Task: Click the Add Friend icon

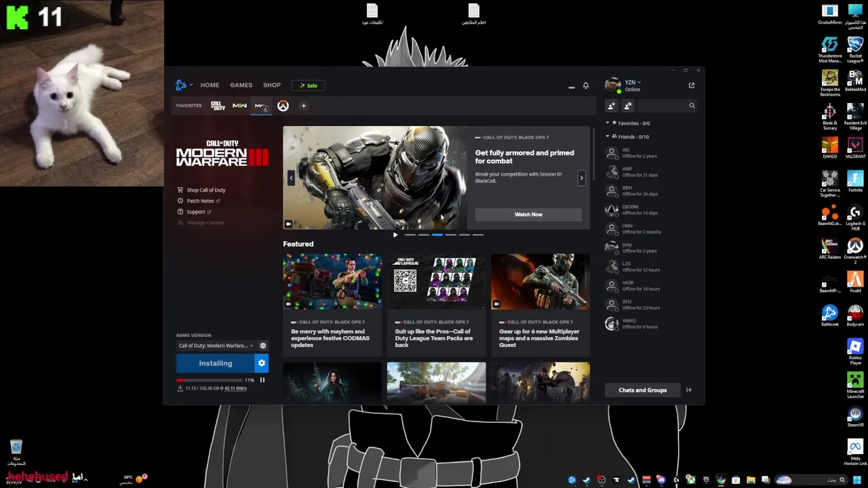Action: (x=612, y=106)
